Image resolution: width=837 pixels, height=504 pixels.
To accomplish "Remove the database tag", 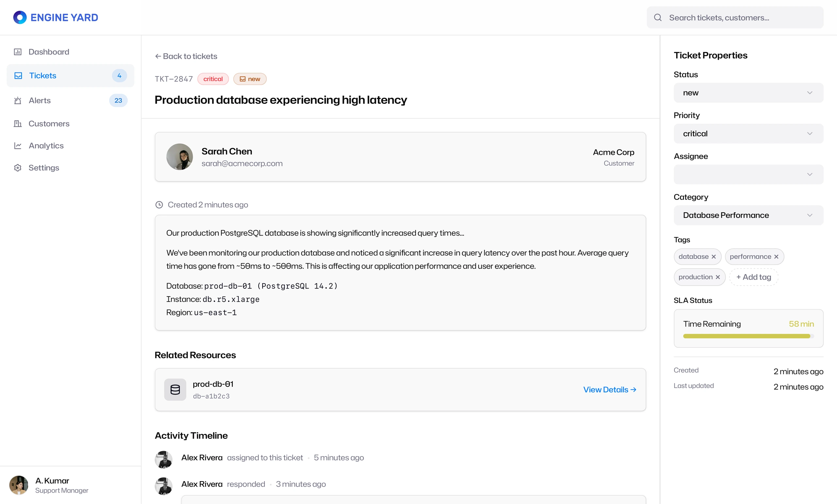I will 714,257.
